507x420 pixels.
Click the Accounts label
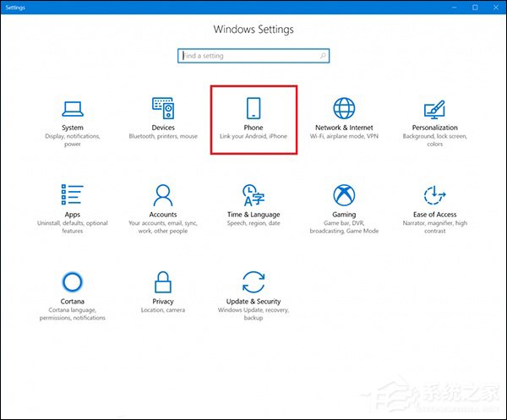[x=163, y=215]
